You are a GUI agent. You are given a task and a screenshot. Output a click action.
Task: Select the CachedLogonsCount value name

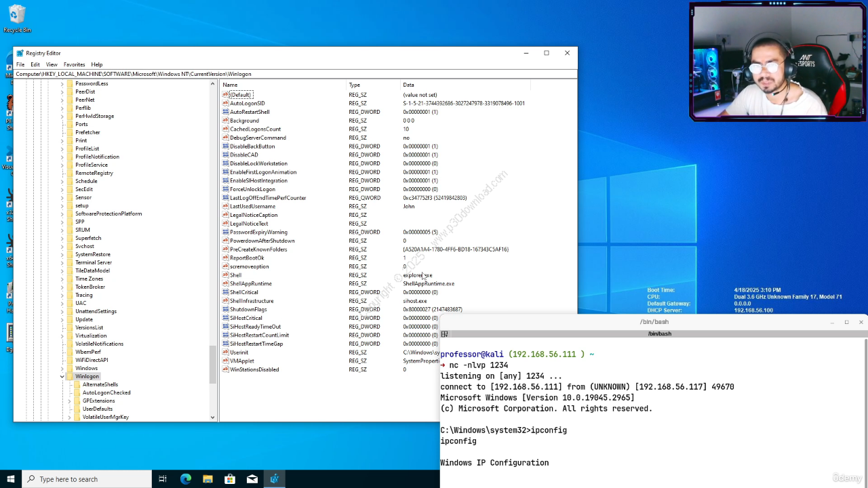coord(255,129)
